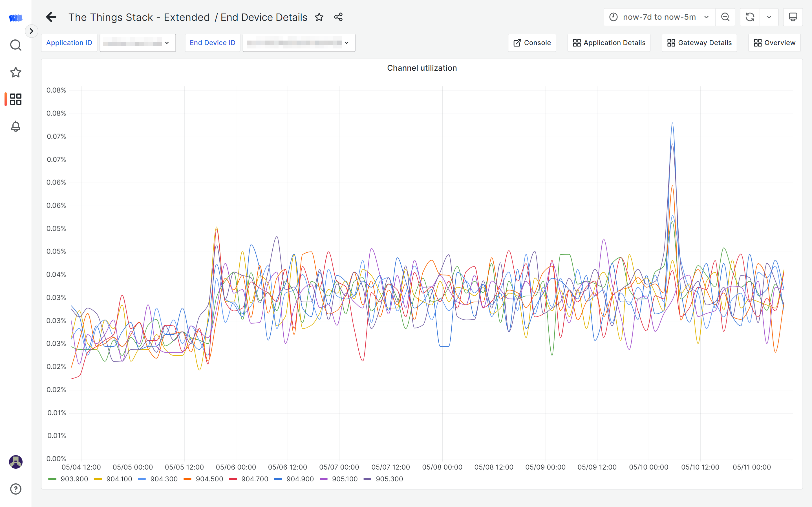This screenshot has width=812, height=507.
Task: Toggle 903.900 series in legend
Action: pos(74,479)
